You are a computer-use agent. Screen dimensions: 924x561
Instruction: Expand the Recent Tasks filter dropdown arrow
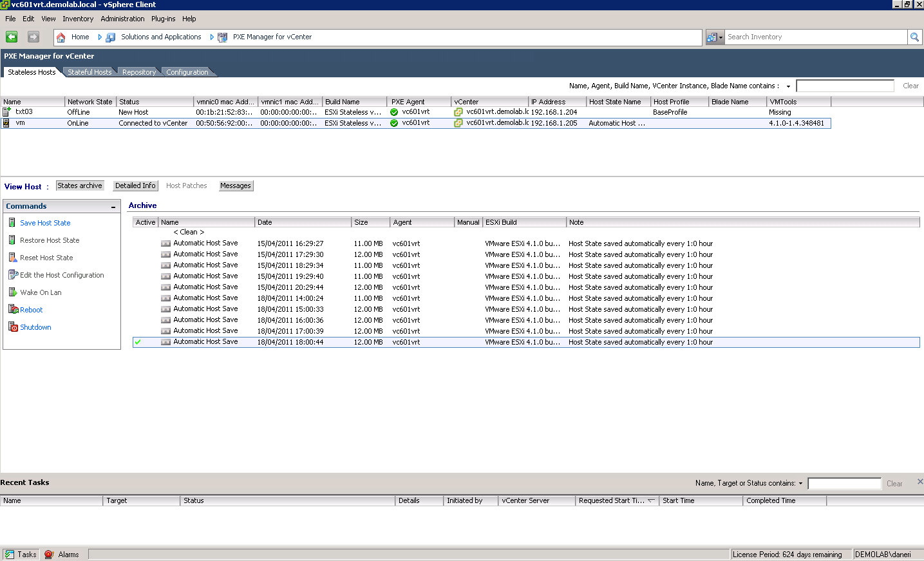pos(801,484)
